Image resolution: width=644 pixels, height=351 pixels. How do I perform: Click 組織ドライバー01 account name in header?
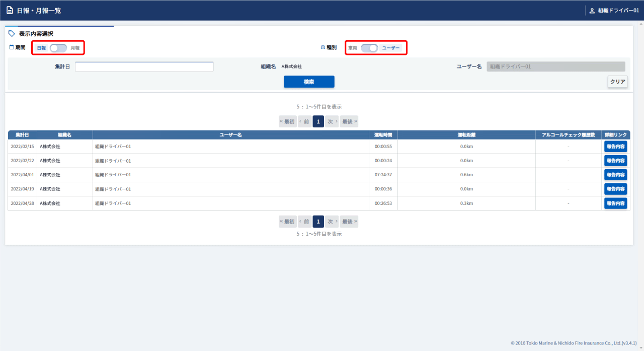(x=618, y=11)
